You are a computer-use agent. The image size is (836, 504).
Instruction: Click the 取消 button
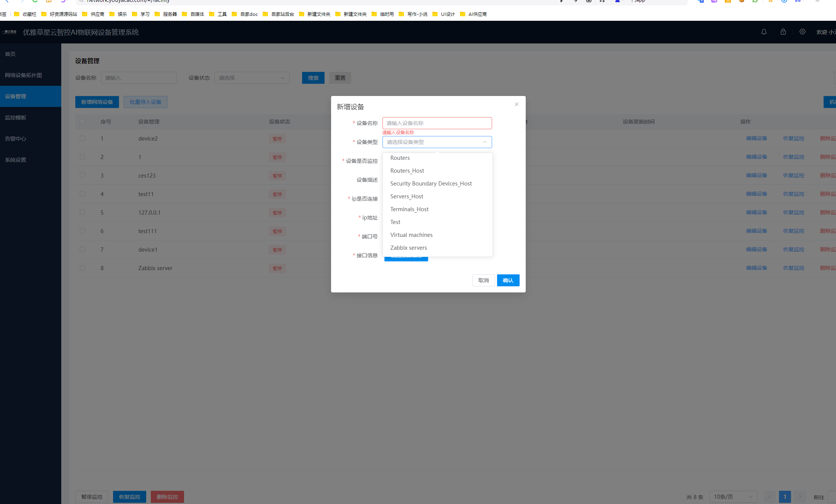click(483, 280)
